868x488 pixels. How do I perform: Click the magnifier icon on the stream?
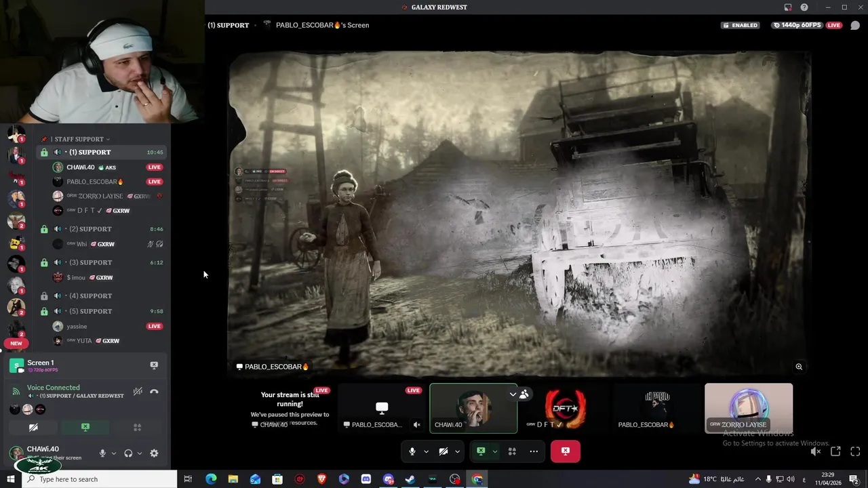[x=799, y=367]
